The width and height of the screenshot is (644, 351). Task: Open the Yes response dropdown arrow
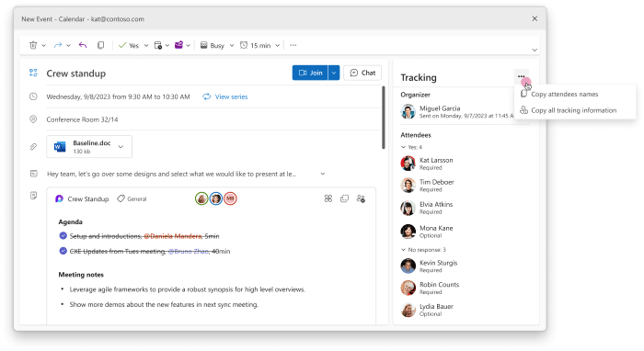click(x=146, y=46)
